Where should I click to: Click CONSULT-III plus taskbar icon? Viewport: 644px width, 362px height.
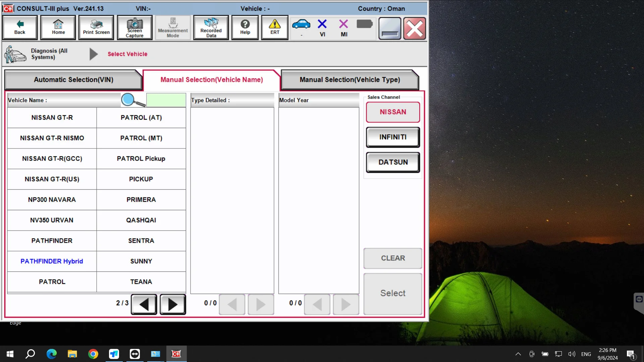coord(176,354)
